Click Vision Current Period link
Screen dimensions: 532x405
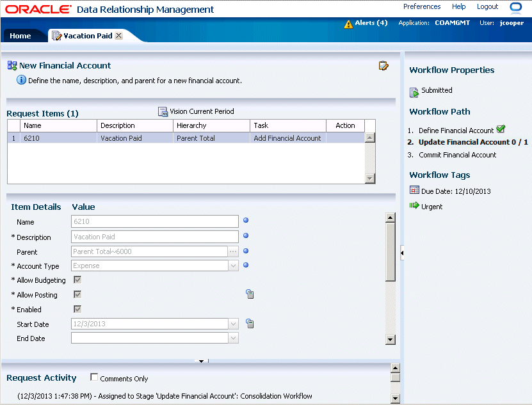[x=202, y=111]
